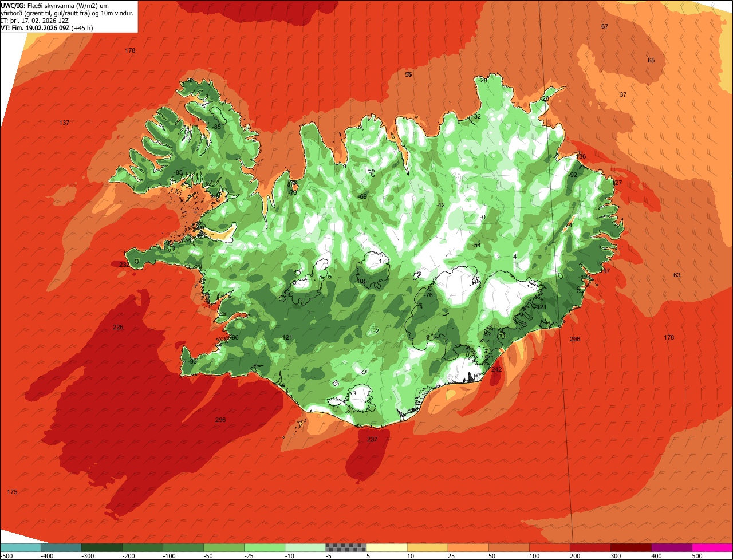
Task: Click the 400 to 500 purple legend swatch
Action: [671, 547]
